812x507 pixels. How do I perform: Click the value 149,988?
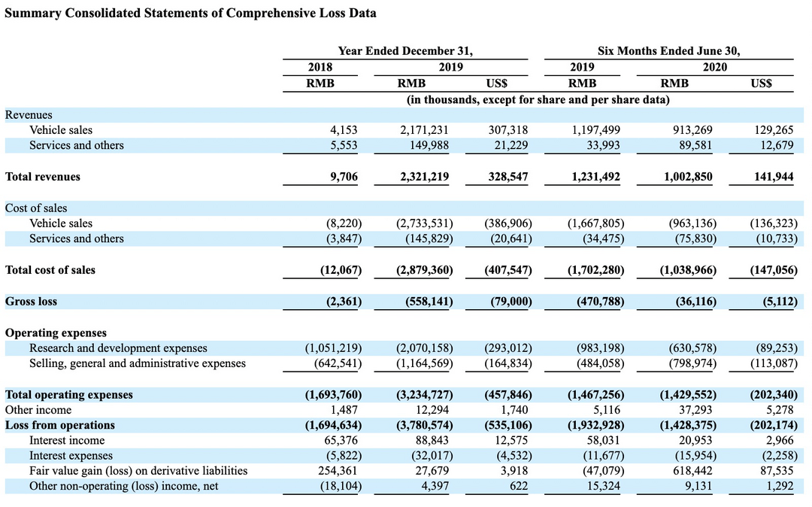tap(429, 145)
